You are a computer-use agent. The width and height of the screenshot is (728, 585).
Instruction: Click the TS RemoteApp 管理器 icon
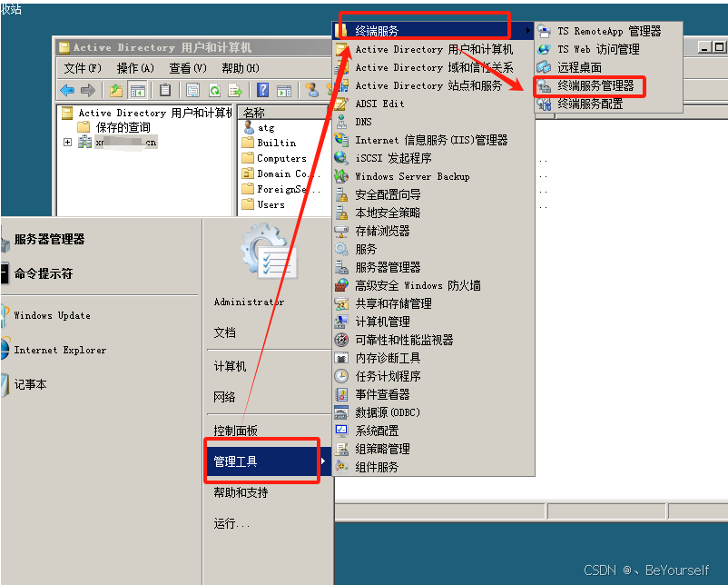(x=544, y=31)
